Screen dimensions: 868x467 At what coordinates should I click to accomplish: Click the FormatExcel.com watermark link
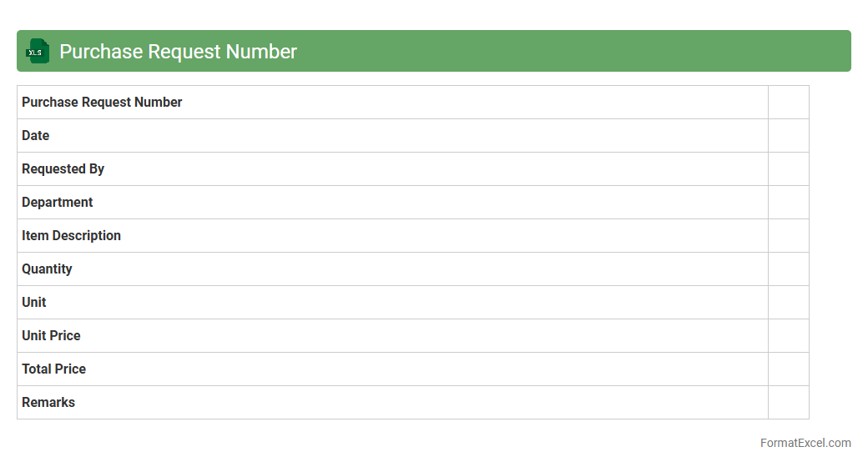coord(805,443)
